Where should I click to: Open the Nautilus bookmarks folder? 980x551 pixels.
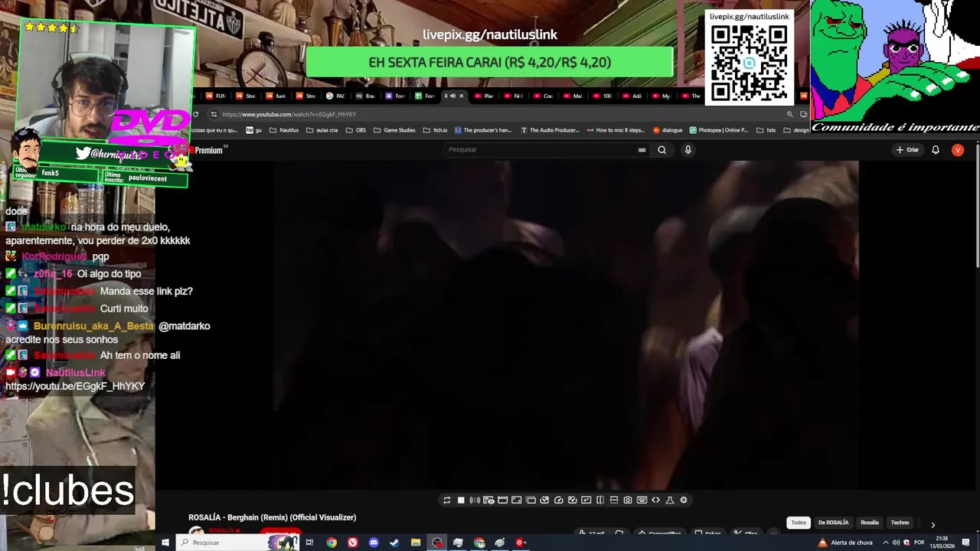tap(284, 130)
